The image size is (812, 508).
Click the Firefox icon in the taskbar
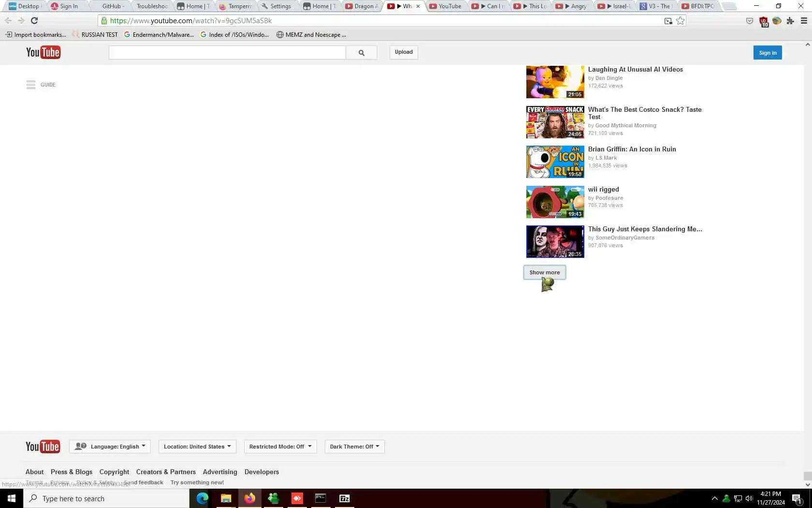(x=249, y=498)
